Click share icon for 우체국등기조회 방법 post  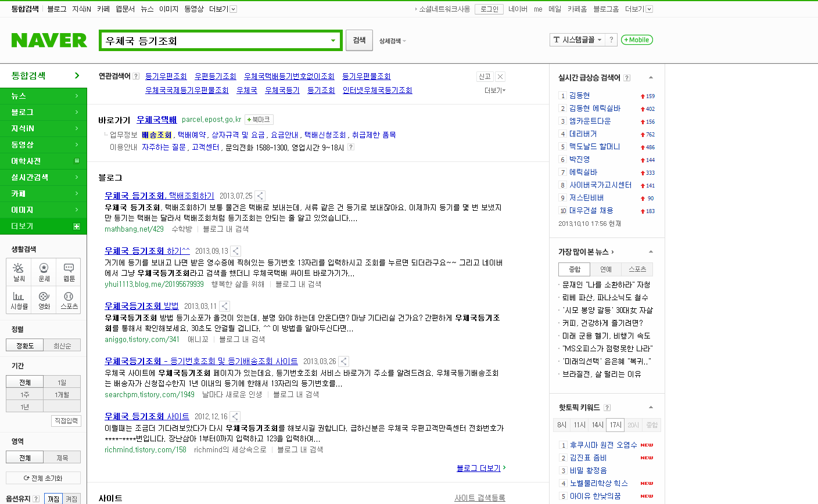pyautogui.click(x=224, y=306)
